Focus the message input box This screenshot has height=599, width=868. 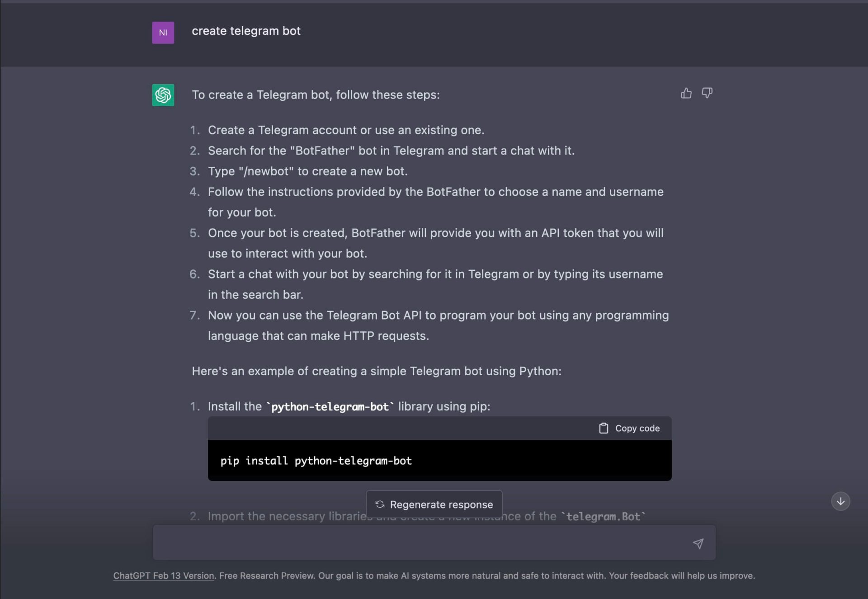420,543
